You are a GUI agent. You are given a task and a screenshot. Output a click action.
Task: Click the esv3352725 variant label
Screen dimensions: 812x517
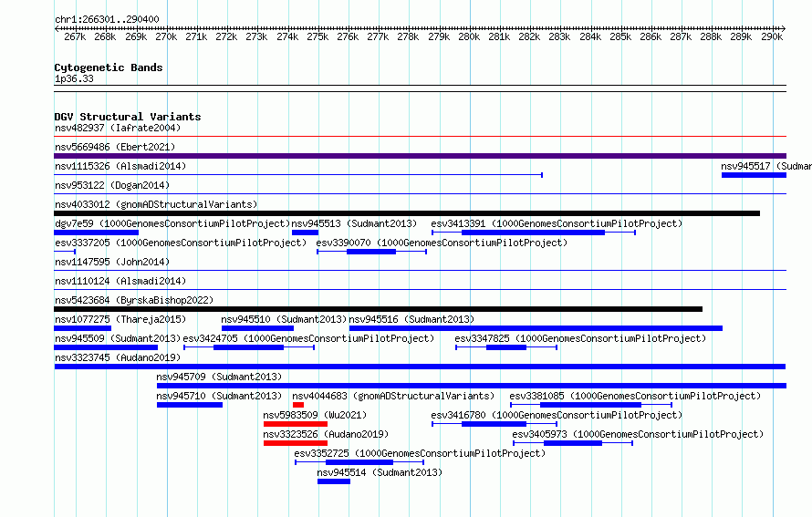[420, 453]
